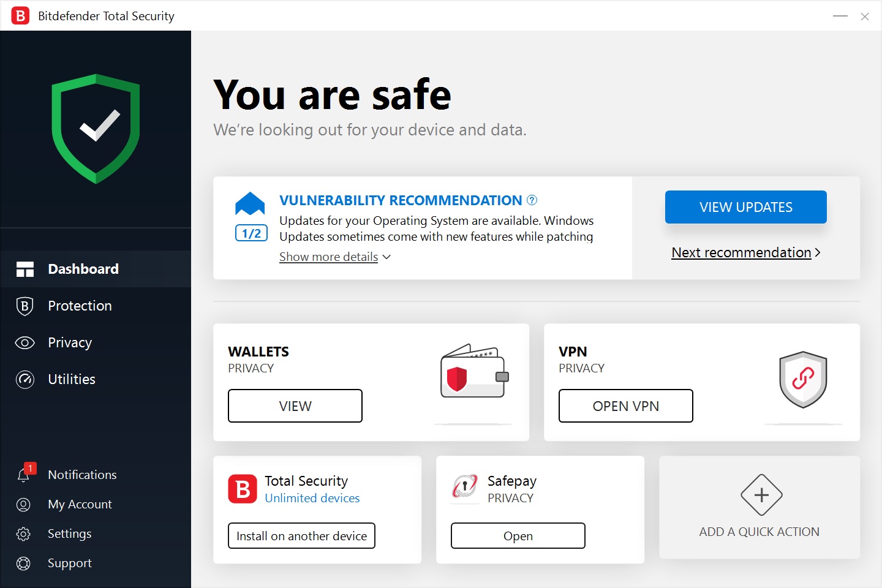Screen dimensions: 882x588
Task: Open the Dashboard section
Action: [x=96, y=269]
